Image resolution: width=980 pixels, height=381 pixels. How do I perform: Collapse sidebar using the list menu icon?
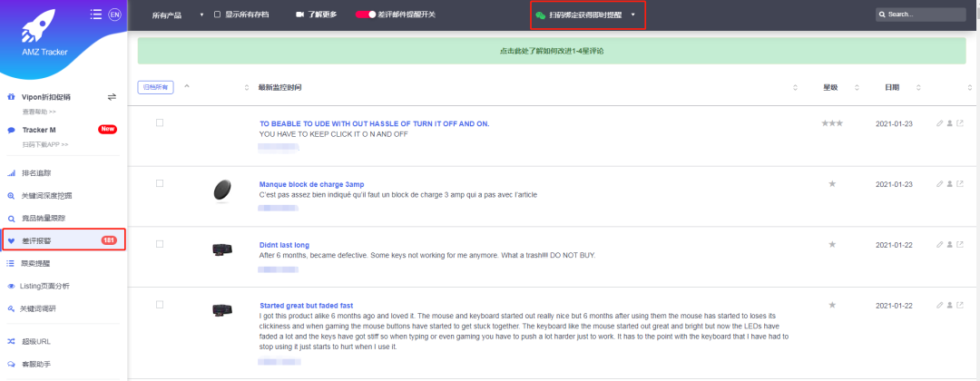(95, 15)
